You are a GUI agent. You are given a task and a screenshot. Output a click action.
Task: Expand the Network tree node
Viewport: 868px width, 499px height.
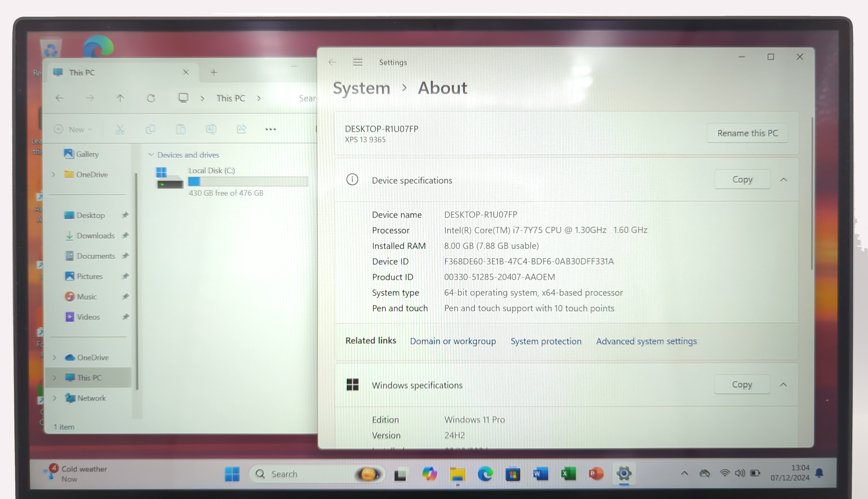55,398
